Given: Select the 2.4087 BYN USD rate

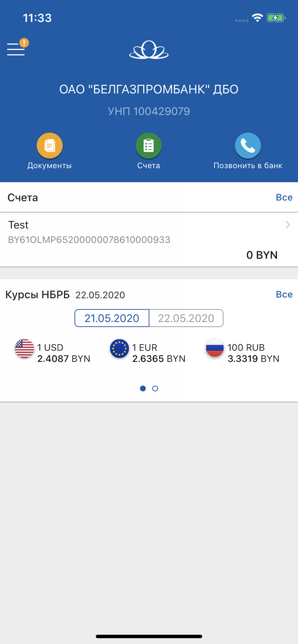Looking at the screenshot, I should [x=64, y=359].
